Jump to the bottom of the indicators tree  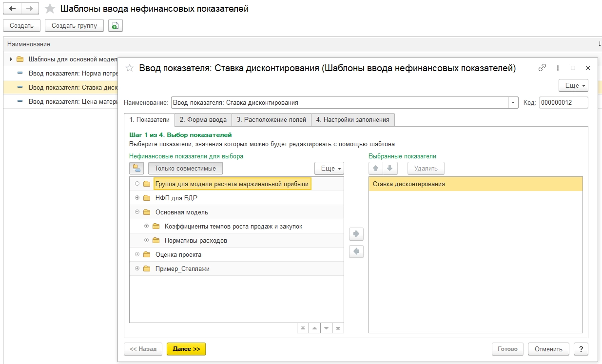coord(338,328)
